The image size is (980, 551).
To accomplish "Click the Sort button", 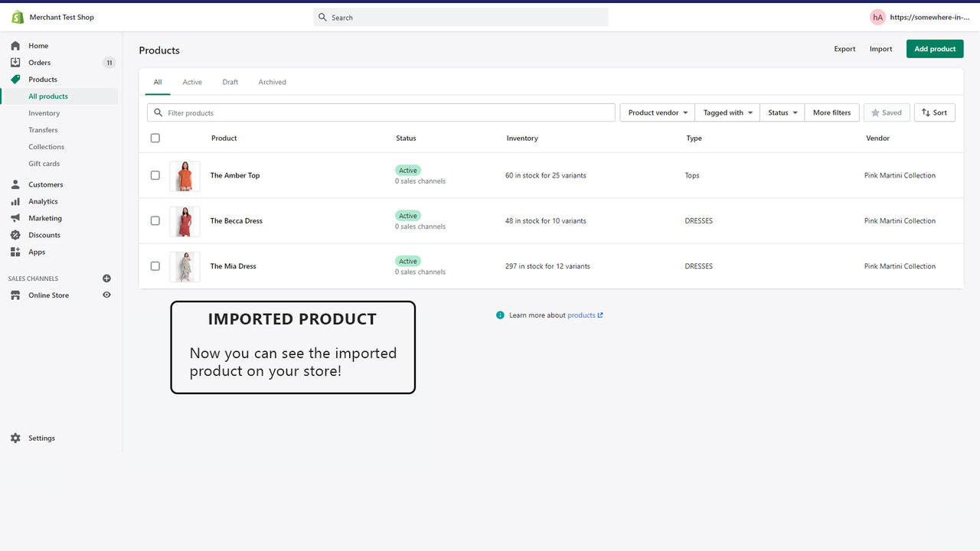I will 934,112.
